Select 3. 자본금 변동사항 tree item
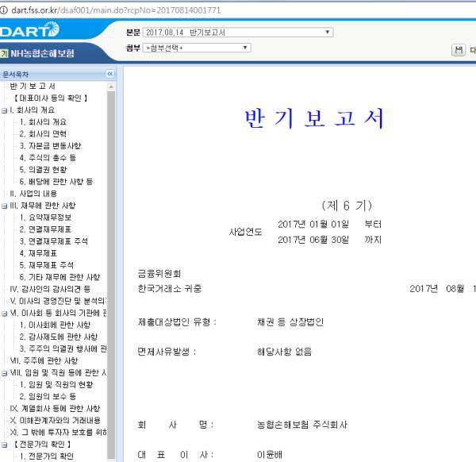The image size is (476, 462). (50, 146)
